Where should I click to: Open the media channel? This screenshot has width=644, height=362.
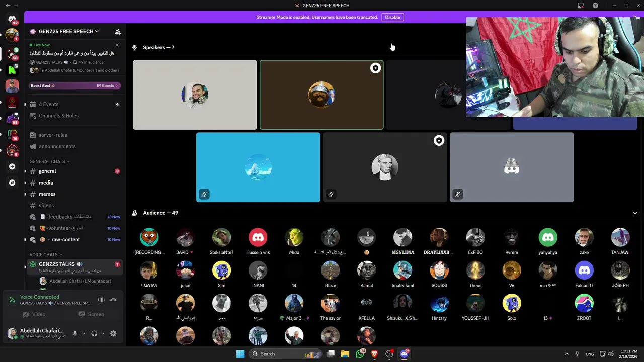(74, 183)
